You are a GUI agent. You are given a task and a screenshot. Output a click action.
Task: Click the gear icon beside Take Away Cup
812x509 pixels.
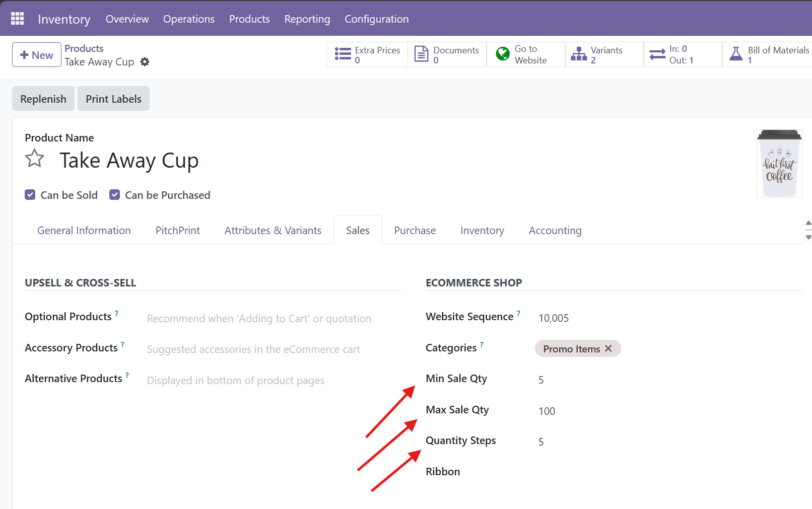[x=145, y=62]
